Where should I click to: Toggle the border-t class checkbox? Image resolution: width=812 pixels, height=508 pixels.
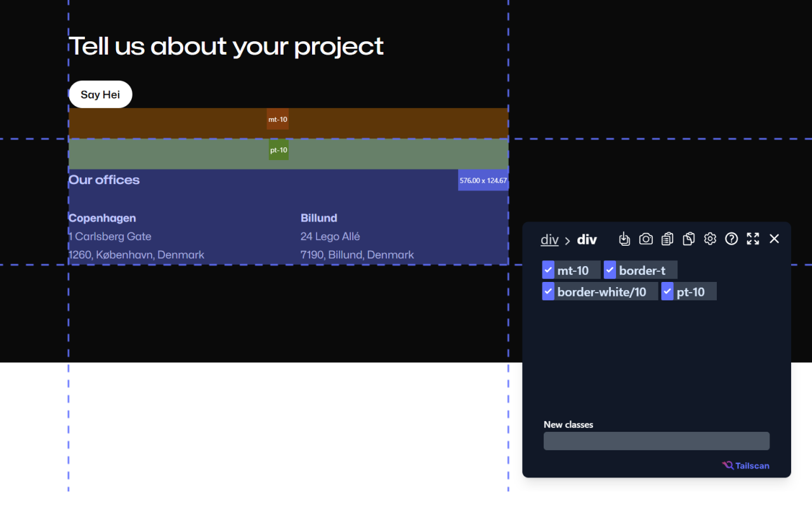(610, 270)
